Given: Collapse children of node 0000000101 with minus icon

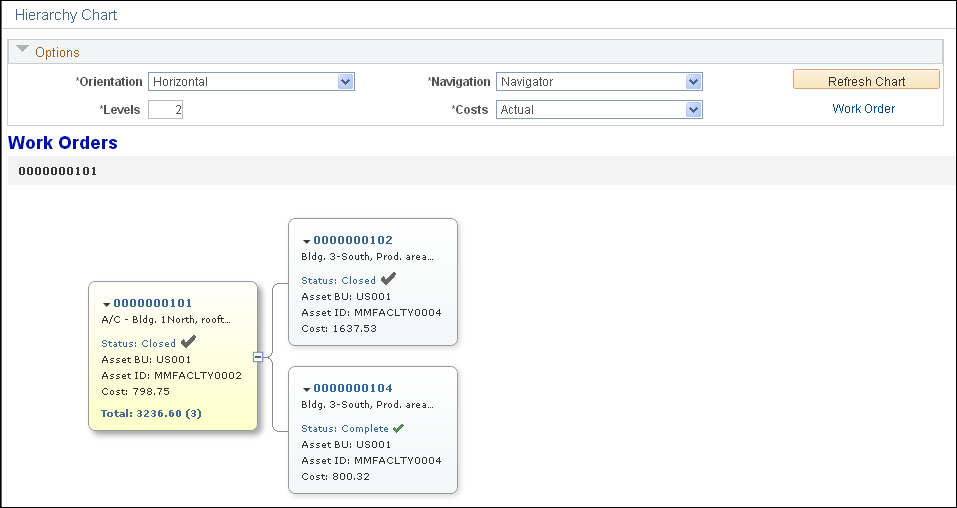Looking at the screenshot, I should click(258, 357).
